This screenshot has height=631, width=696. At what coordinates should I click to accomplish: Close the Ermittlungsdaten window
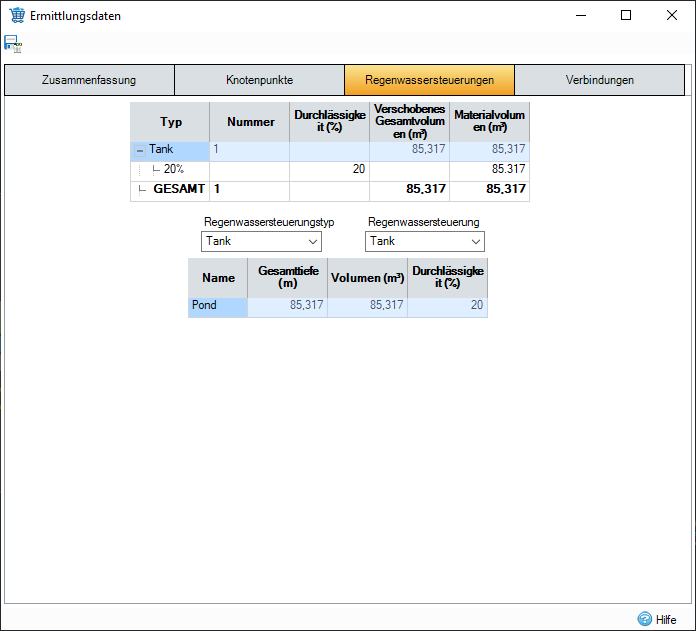tap(672, 16)
